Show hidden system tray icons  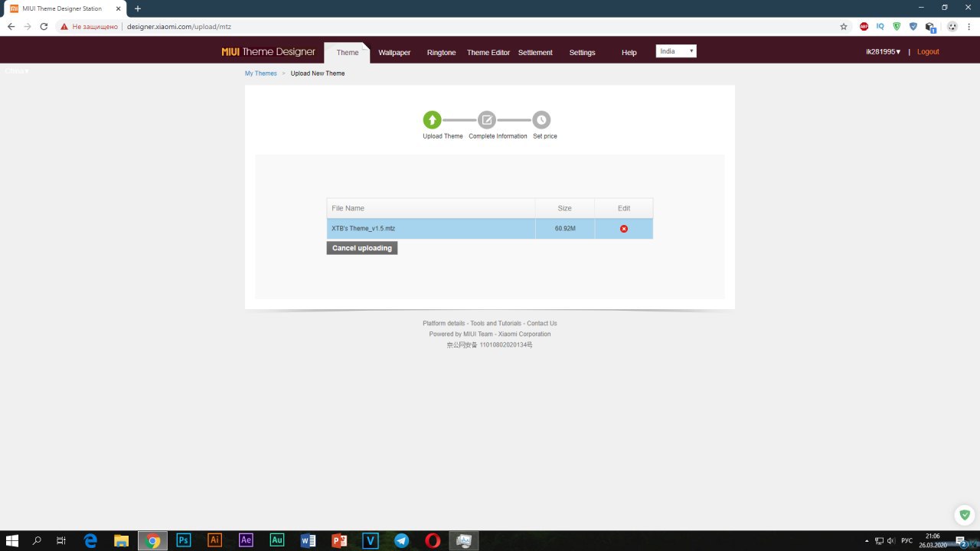click(866, 540)
